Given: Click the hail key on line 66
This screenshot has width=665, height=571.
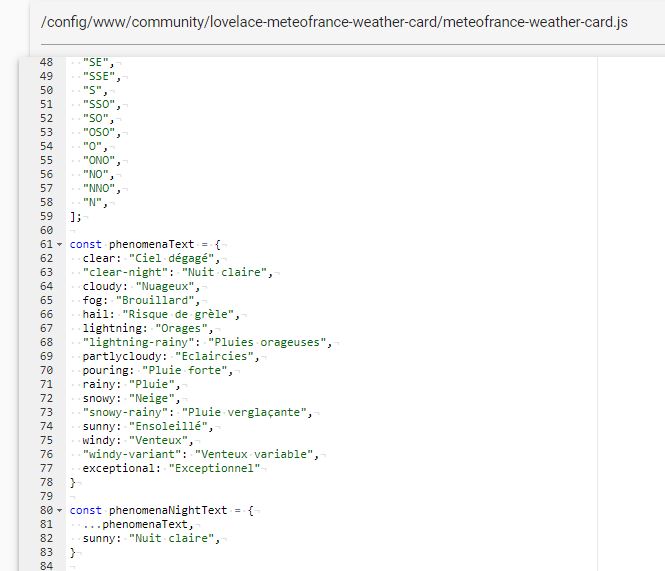Looking at the screenshot, I should click(96, 314).
